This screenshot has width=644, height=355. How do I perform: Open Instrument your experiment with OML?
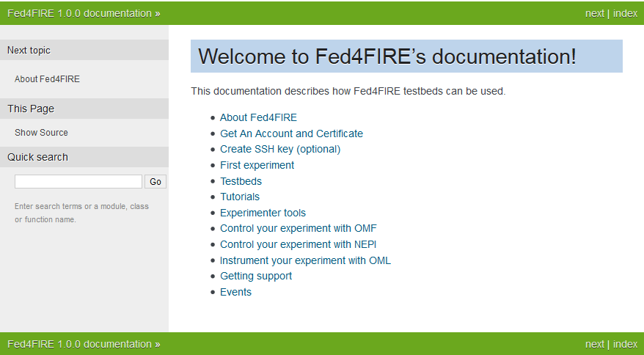pyautogui.click(x=305, y=260)
